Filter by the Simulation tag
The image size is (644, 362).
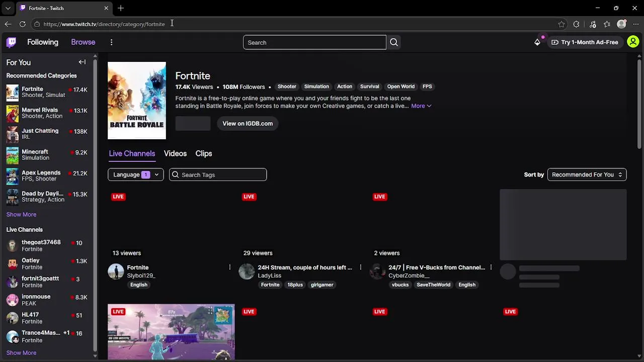click(316, 86)
